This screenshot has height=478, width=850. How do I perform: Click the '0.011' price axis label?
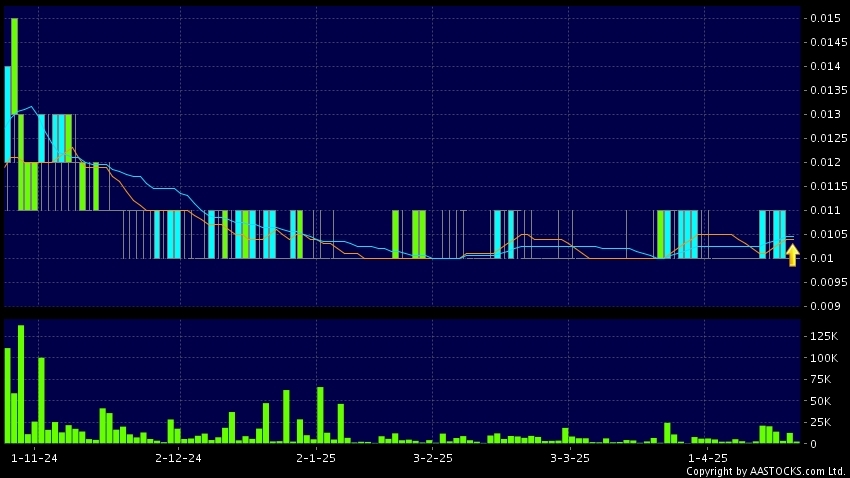pyautogui.click(x=825, y=210)
